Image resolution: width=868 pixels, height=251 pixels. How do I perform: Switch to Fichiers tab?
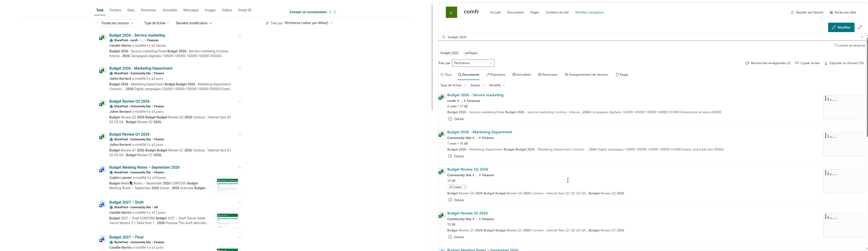[115, 10]
